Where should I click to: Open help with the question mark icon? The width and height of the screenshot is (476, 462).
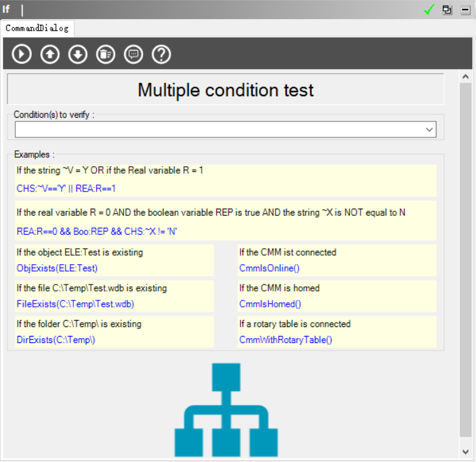[x=162, y=54]
